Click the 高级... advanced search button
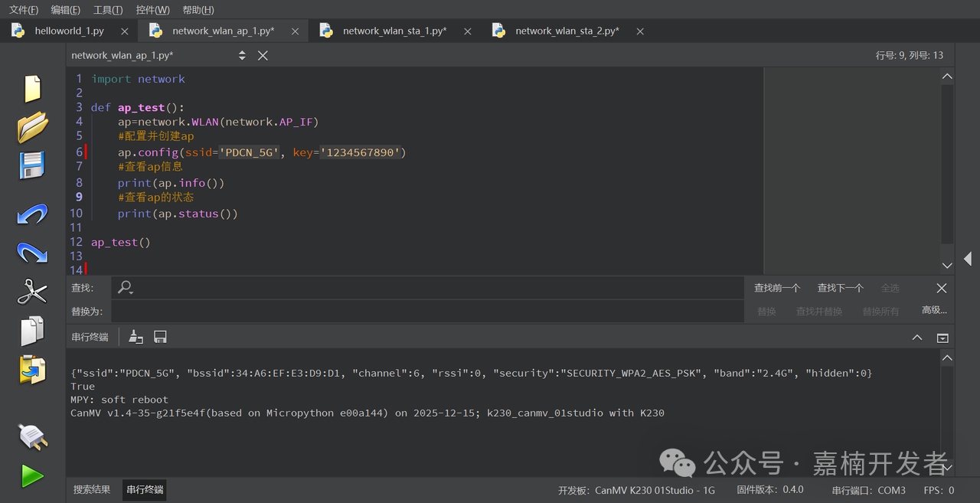This screenshot has height=503, width=980. click(934, 310)
